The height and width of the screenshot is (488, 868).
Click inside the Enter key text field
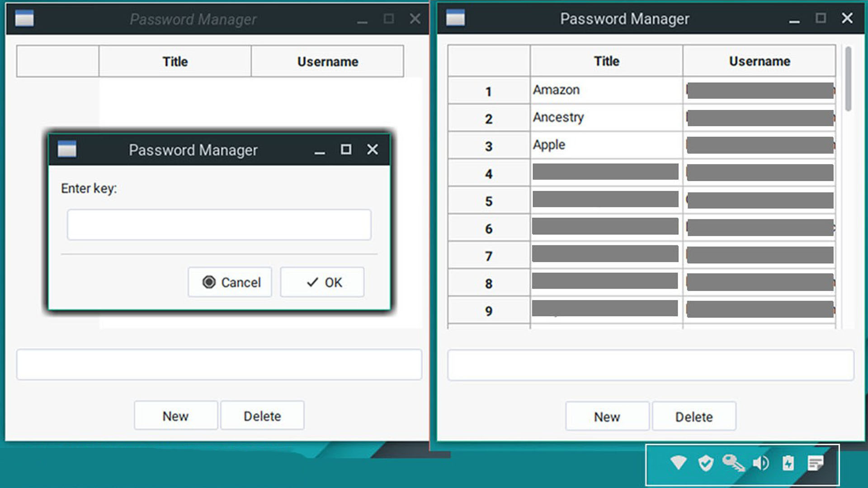(219, 225)
